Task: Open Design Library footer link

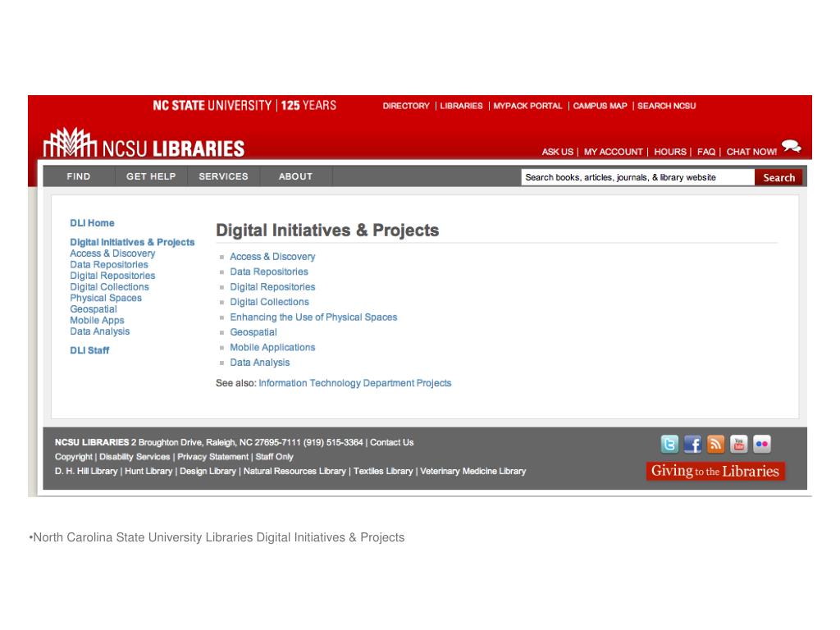Action: point(208,472)
